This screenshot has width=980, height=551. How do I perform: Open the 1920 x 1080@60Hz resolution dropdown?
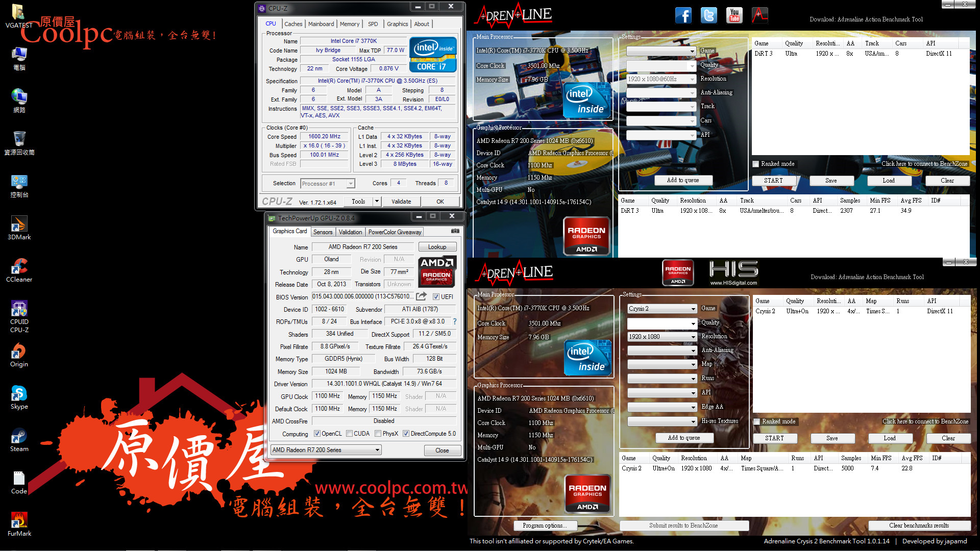click(x=661, y=79)
